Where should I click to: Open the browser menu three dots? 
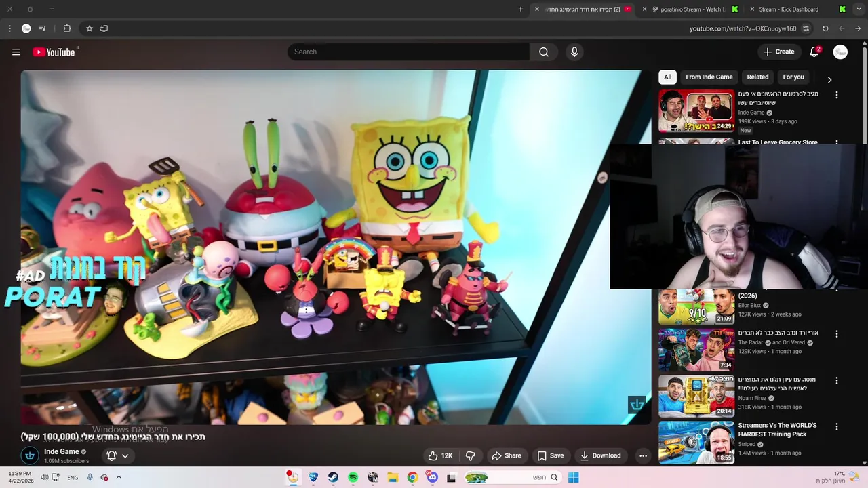point(9,28)
